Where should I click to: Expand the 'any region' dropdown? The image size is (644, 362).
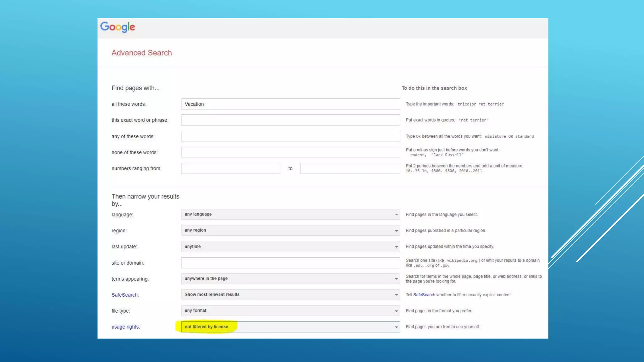coord(290,230)
